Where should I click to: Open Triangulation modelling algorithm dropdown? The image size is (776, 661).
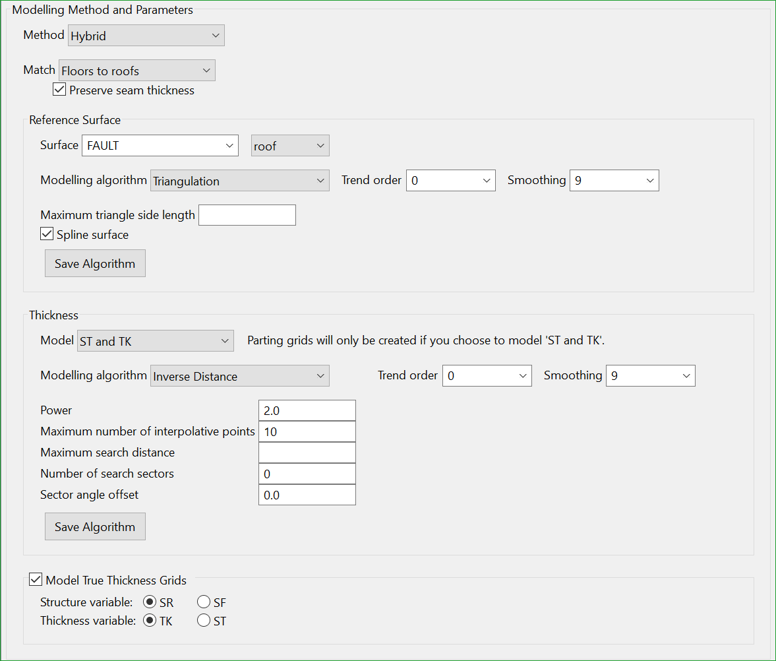pyautogui.click(x=239, y=181)
